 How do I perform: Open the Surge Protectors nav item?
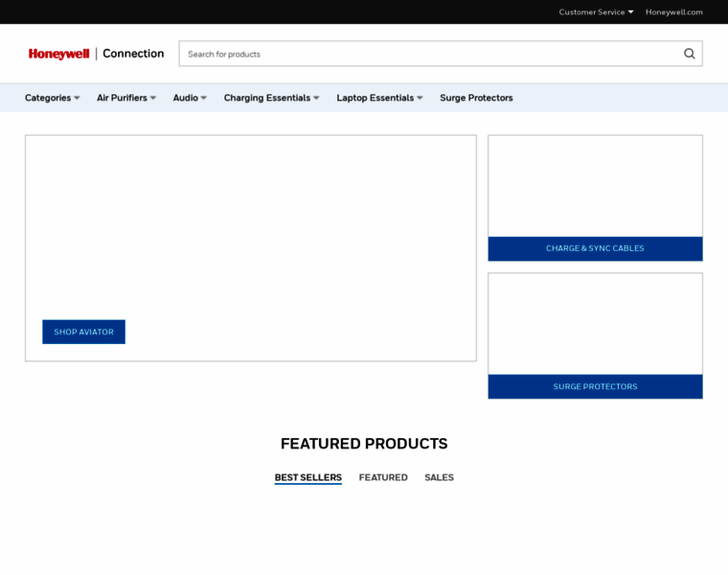pos(476,98)
